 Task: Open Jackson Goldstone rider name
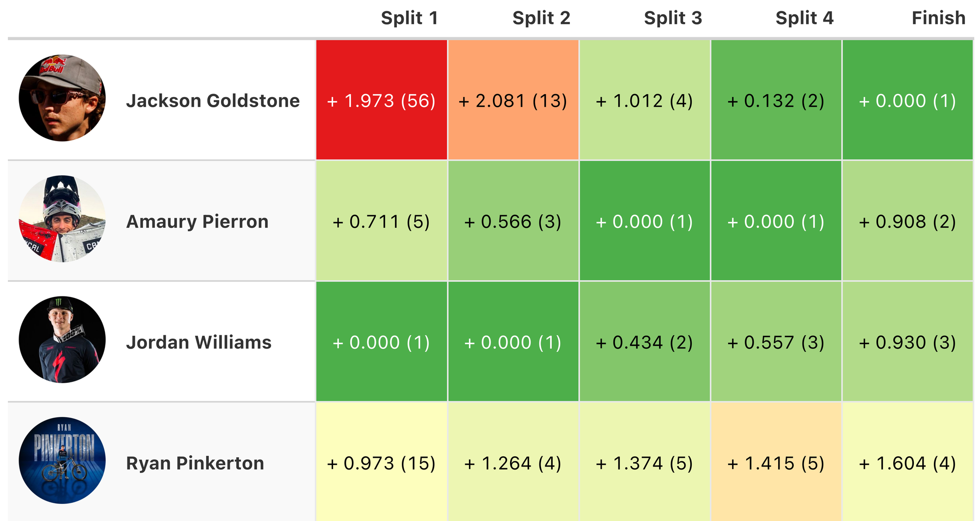(x=213, y=101)
